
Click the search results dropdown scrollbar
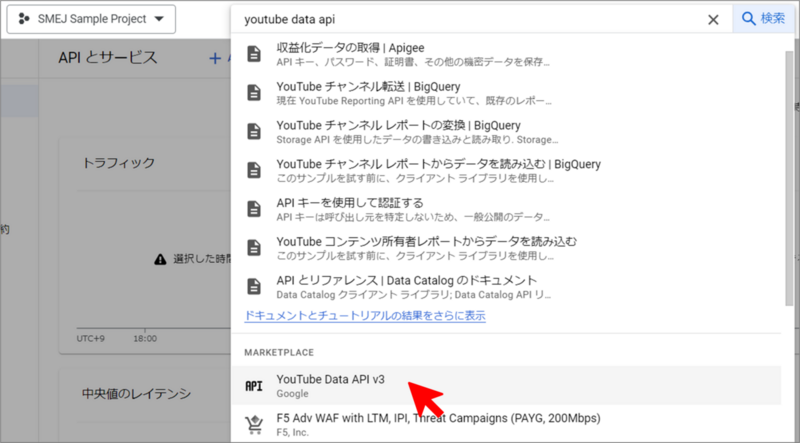tap(789, 179)
